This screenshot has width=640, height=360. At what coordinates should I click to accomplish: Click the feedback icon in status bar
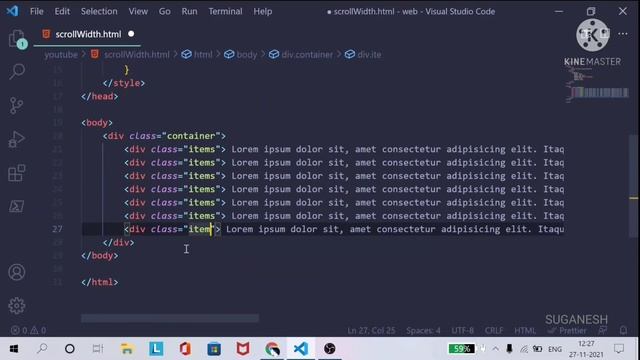(x=602, y=330)
